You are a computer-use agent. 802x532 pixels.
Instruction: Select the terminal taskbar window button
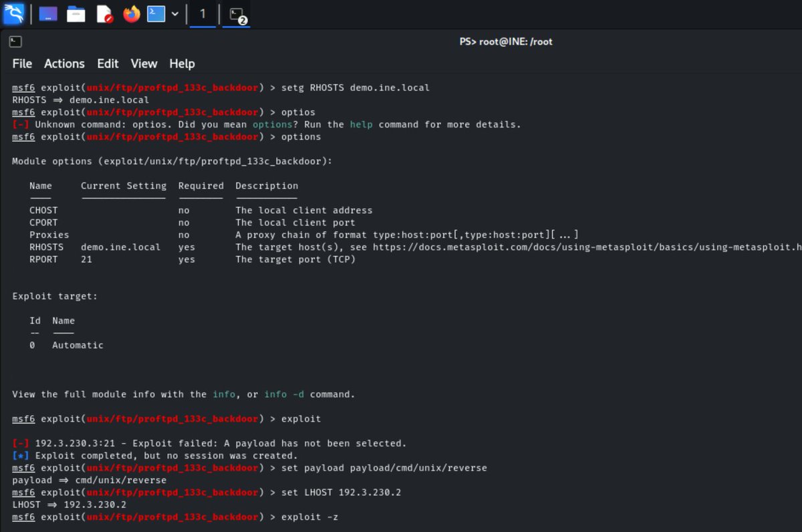coord(237,14)
